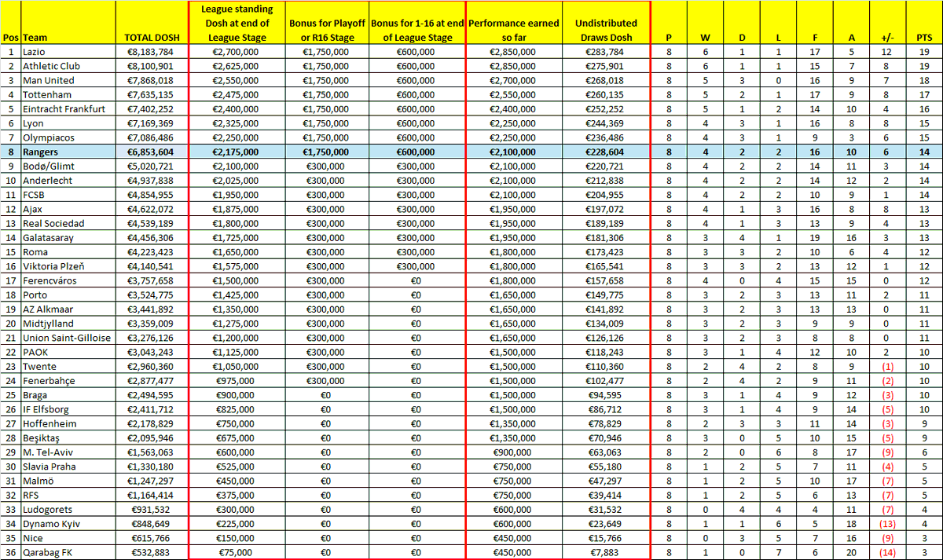
Task: Select the Union Saint-Gilloise team cell
Action: point(68,338)
